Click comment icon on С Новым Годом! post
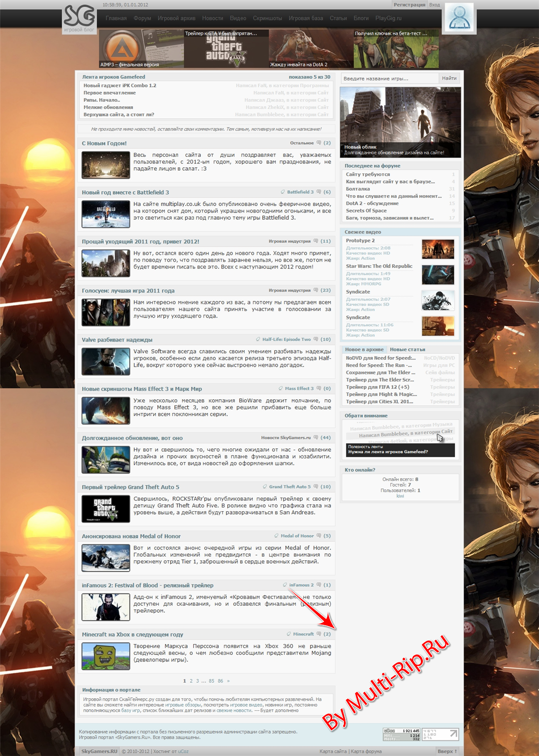 (319, 143)
